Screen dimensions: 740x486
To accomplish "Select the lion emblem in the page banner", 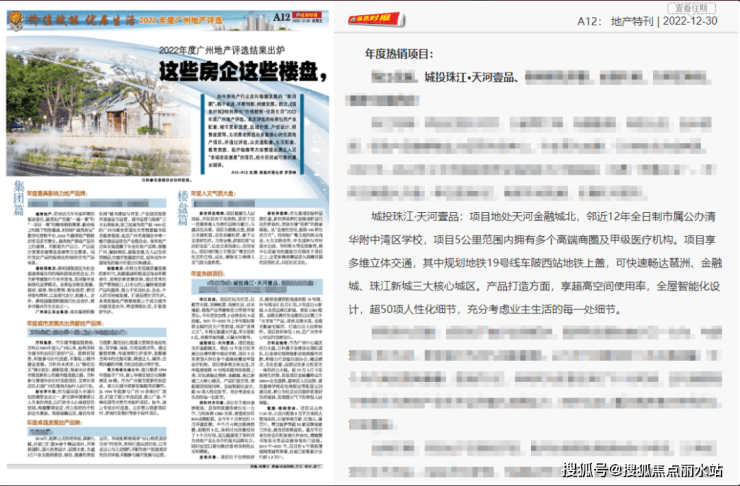I will [16, 21].
